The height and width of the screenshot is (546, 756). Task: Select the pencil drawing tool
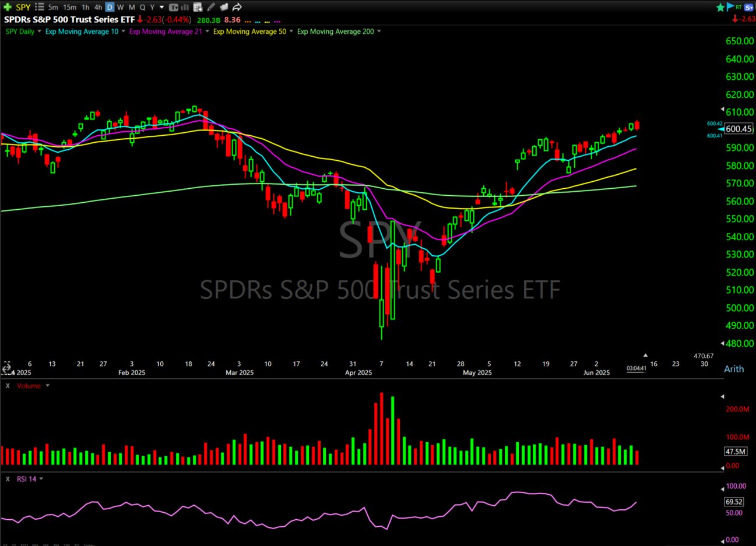[211, 7]
